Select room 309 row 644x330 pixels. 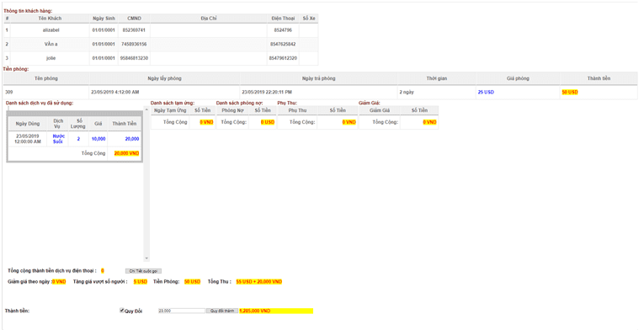point(321,92)
